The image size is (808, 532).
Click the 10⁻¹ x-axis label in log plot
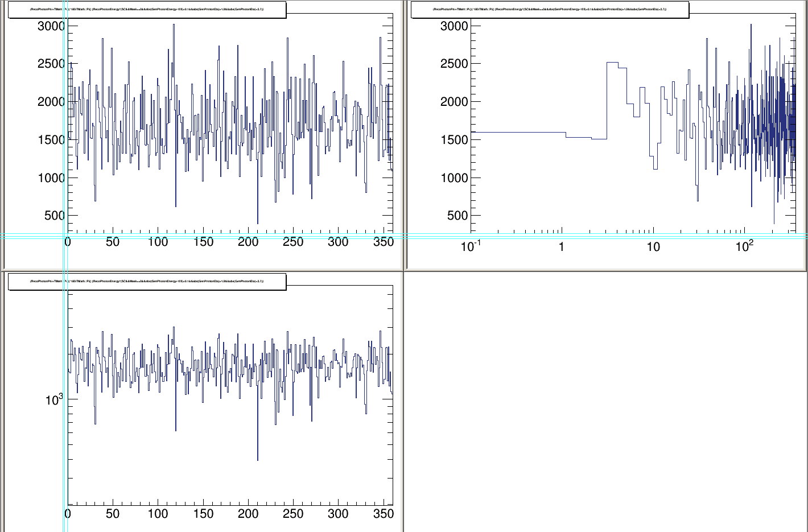tap(471, 246)
